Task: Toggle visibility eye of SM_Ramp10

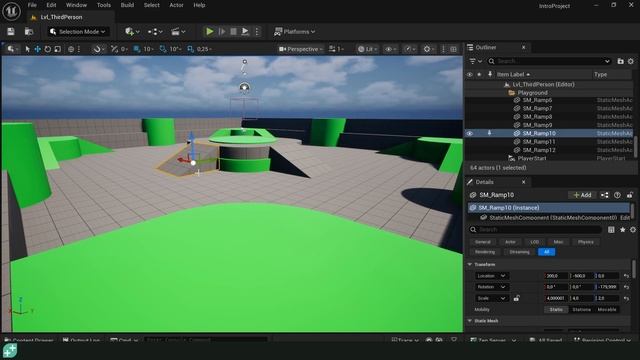Action: [469, 133]
